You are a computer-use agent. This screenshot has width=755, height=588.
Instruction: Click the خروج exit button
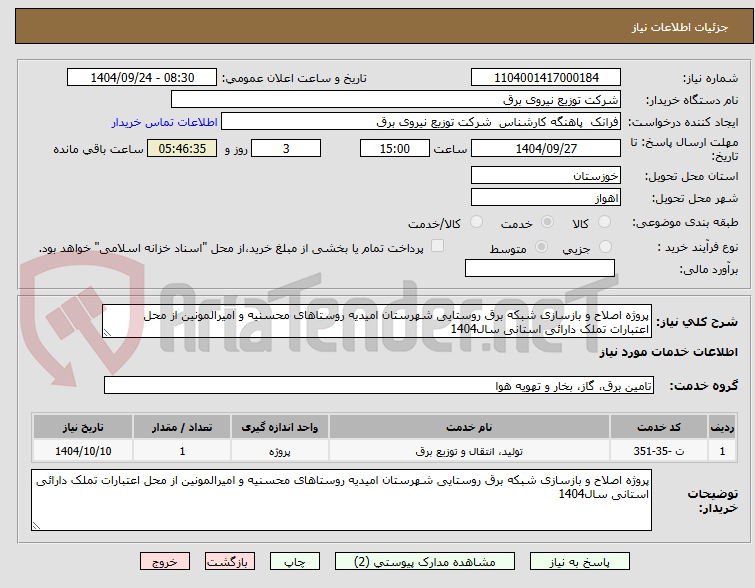pyautogui.click(x=165, y=562)
